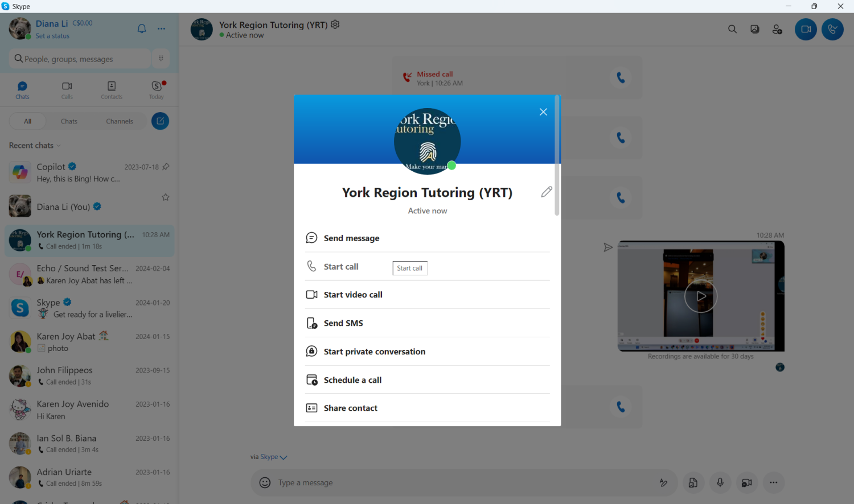The height and width of the screenshot is (504, 854).
Task: Click Diana Li profile avatar
Action: click(x=20, y=28)
